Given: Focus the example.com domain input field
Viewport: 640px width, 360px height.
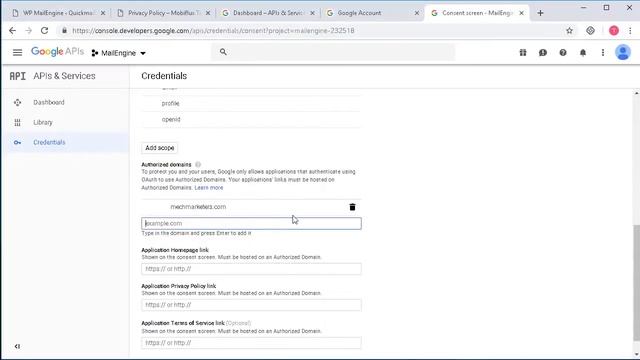Looking at the screenshot, I should point(251,223).
